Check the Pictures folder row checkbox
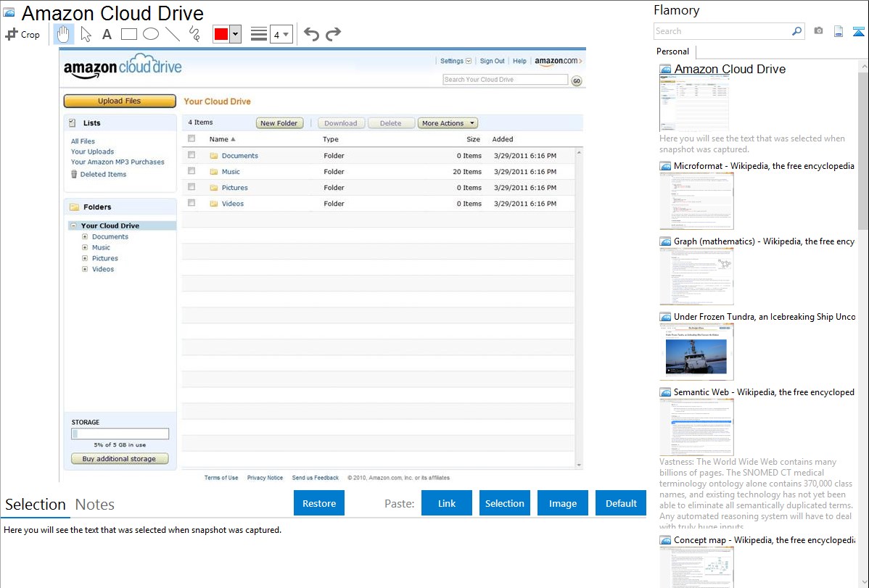This screenshot has height=588, width=869. pos(191,187)
